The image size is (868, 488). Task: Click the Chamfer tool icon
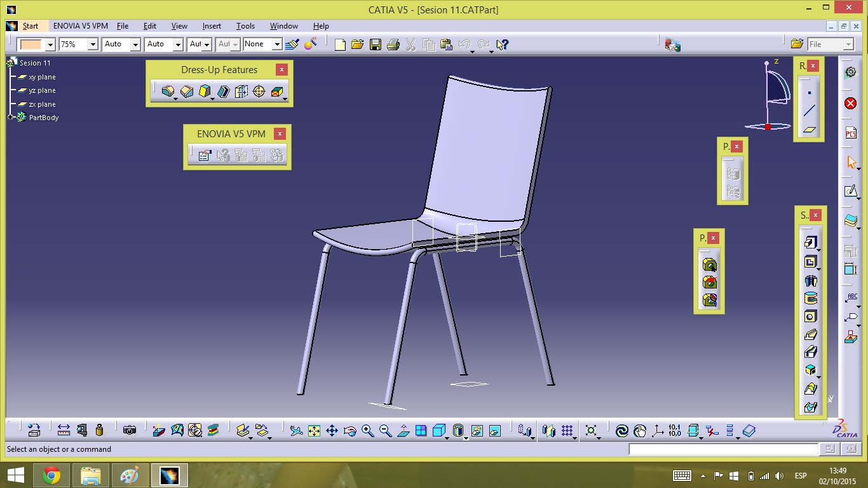[186, 91]
